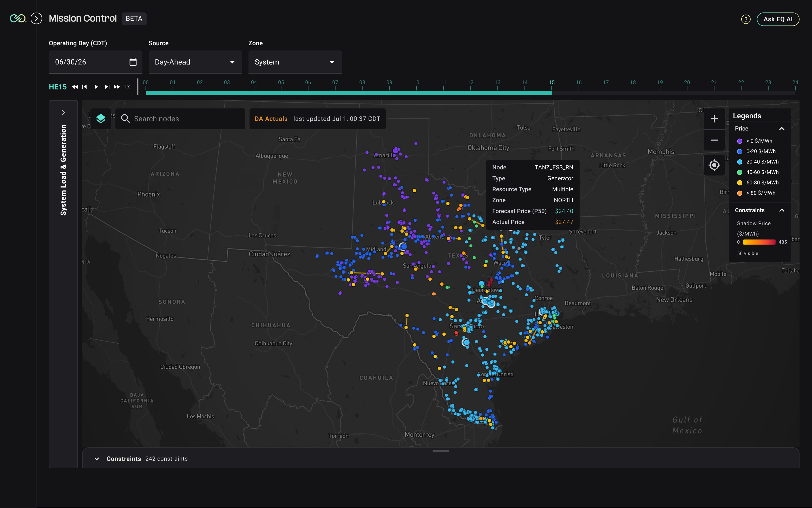Click the shadow price gradient bar

(x=759, y=242)
